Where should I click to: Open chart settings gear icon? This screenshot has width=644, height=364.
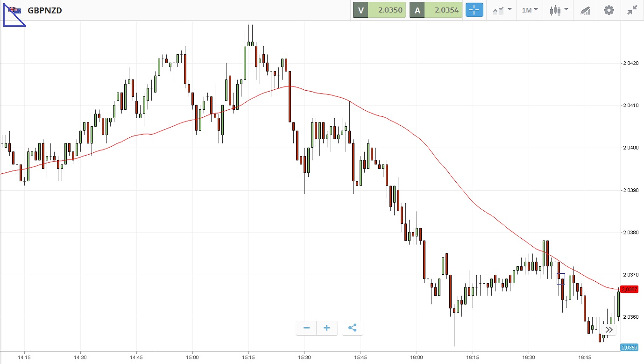coord(609,10)
